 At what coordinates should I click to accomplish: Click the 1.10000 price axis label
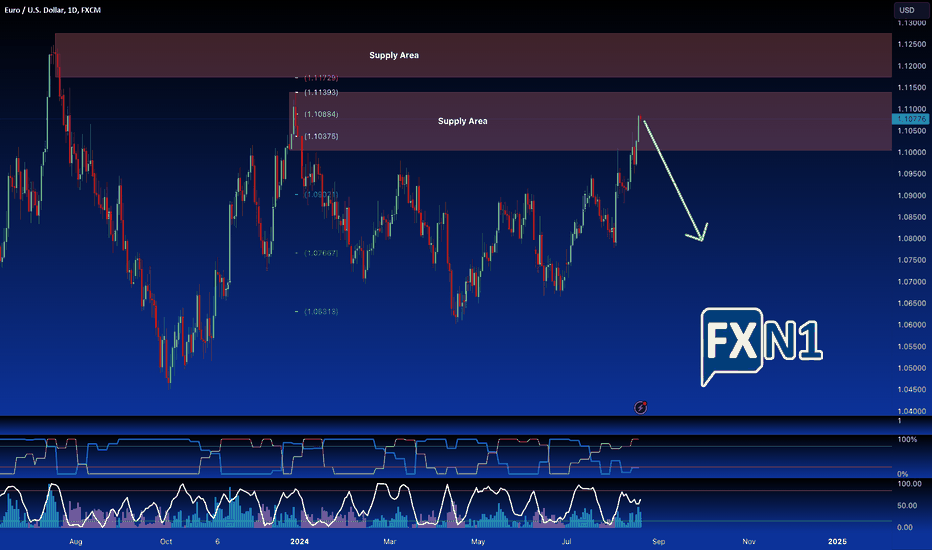[912, 152]
